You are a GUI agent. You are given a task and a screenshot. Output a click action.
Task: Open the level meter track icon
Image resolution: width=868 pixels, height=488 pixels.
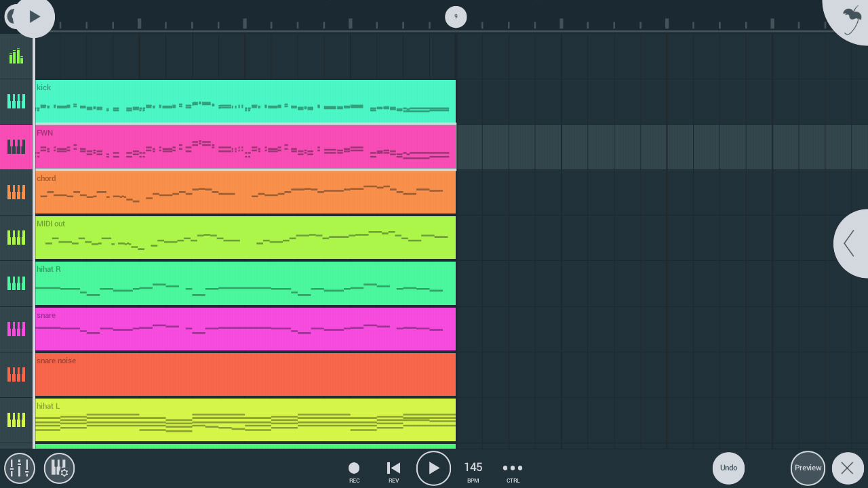click(x=16, y=56)
